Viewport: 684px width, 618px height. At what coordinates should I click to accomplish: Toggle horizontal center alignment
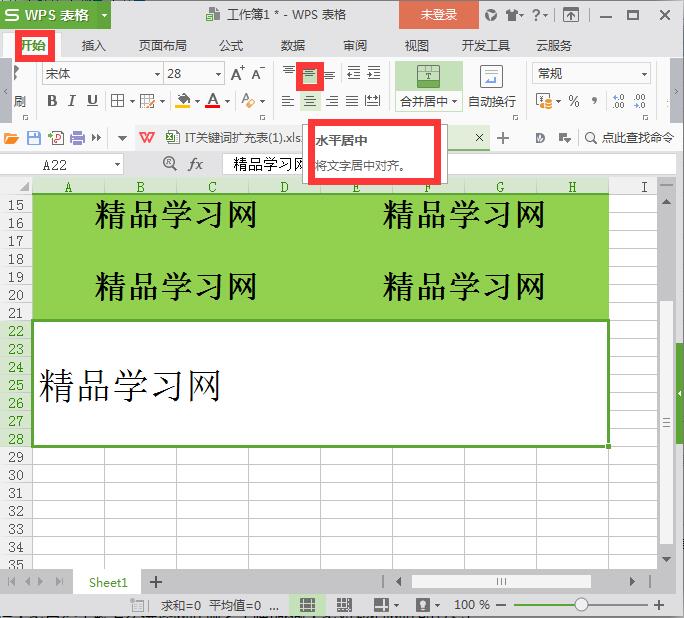point(310,101)
